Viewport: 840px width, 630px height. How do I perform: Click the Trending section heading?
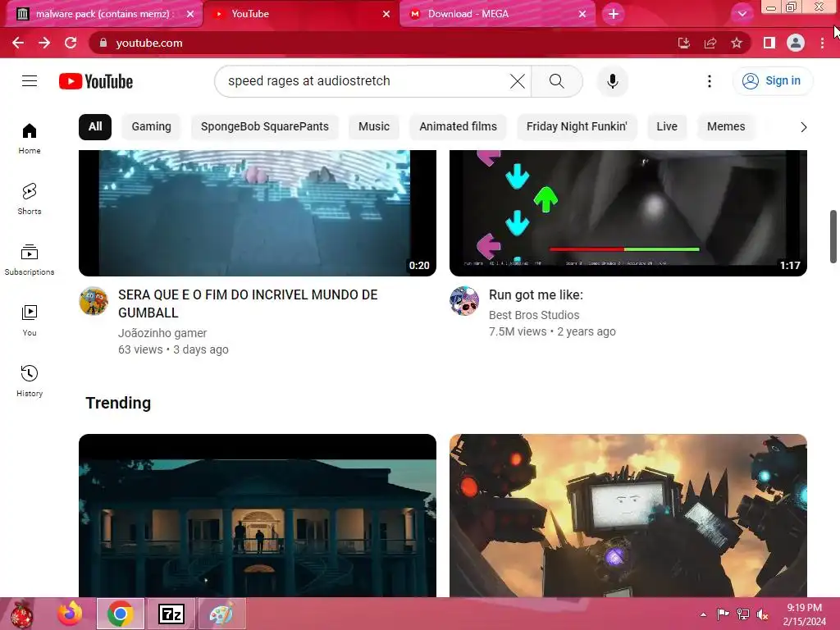118,403
